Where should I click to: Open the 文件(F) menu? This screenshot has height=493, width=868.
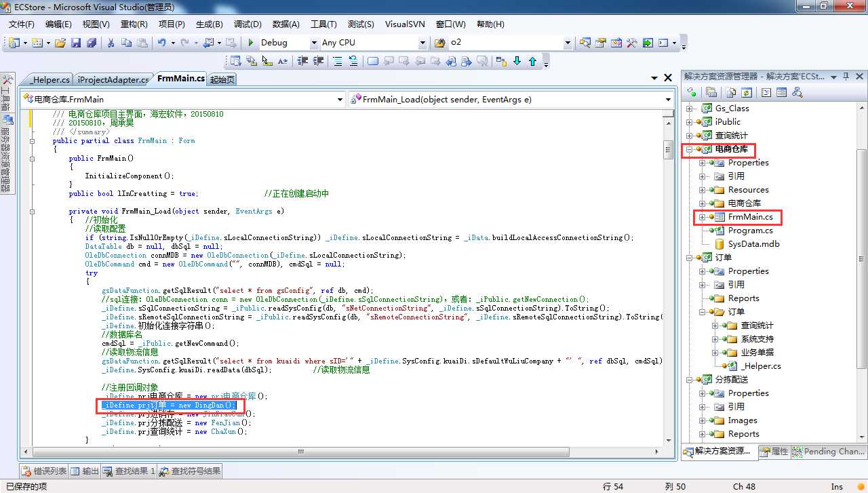pyautogui.click(x=21, y=24)
